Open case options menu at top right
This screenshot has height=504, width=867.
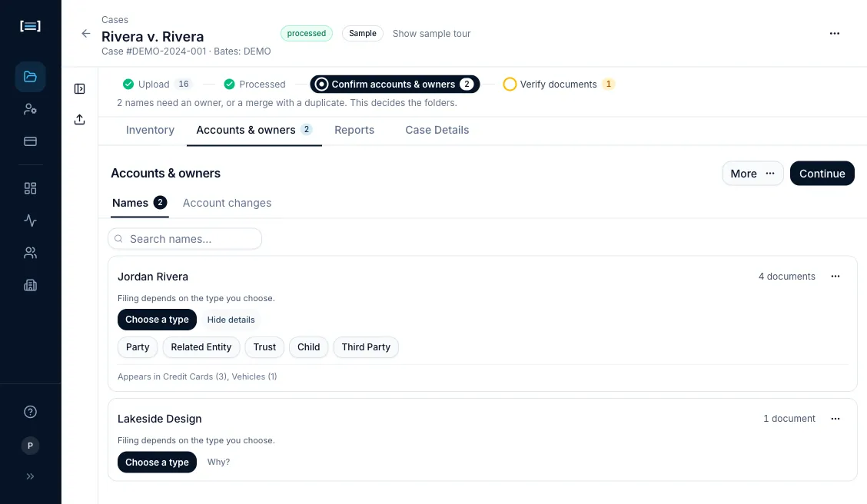coord(835,34)
